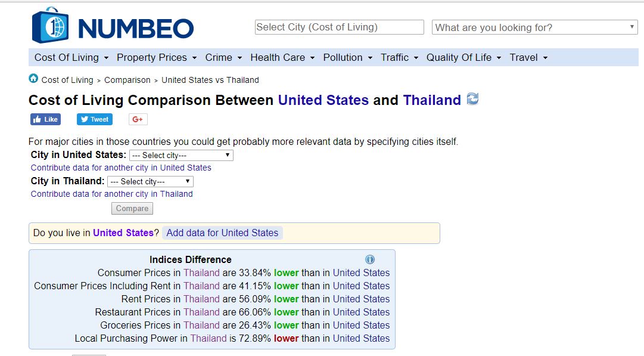Open the Health Care menu

click(283, 57)
